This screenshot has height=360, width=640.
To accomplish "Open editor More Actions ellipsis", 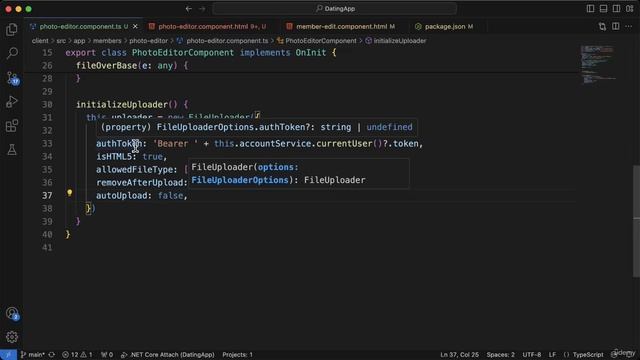I will click(629, 27).
